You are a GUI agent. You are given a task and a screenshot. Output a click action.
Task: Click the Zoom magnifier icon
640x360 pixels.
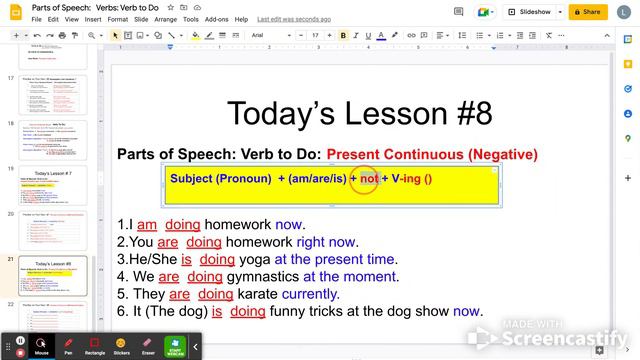91,36
